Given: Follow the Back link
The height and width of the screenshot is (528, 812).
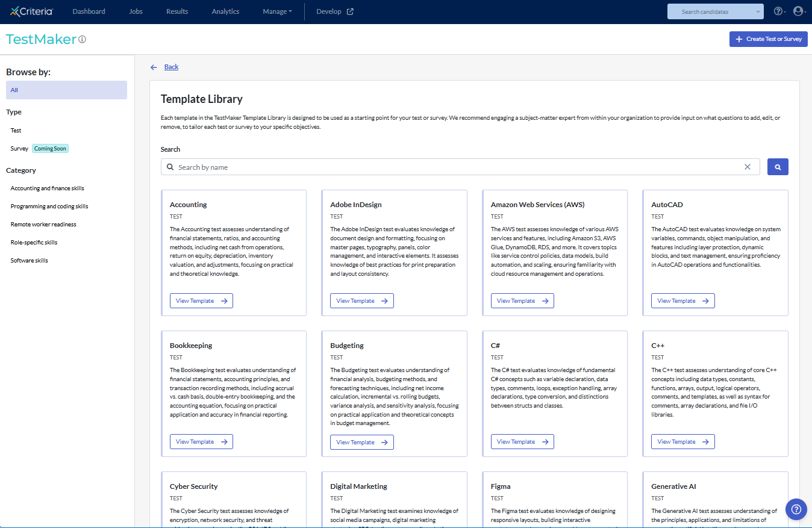Looking at the screenshot, I should click(172, 67).
